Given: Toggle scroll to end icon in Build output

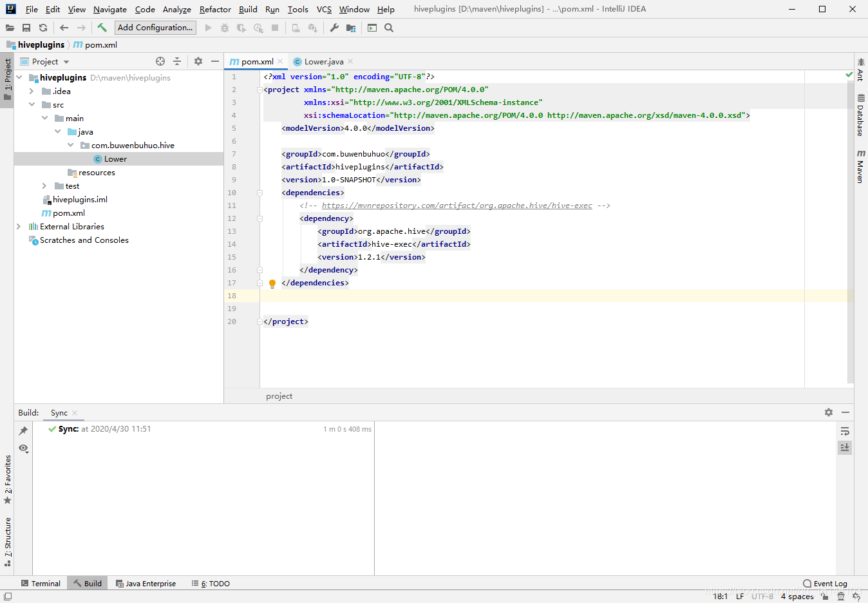Looking at the screenshot, I should click(x=845, y=447).
